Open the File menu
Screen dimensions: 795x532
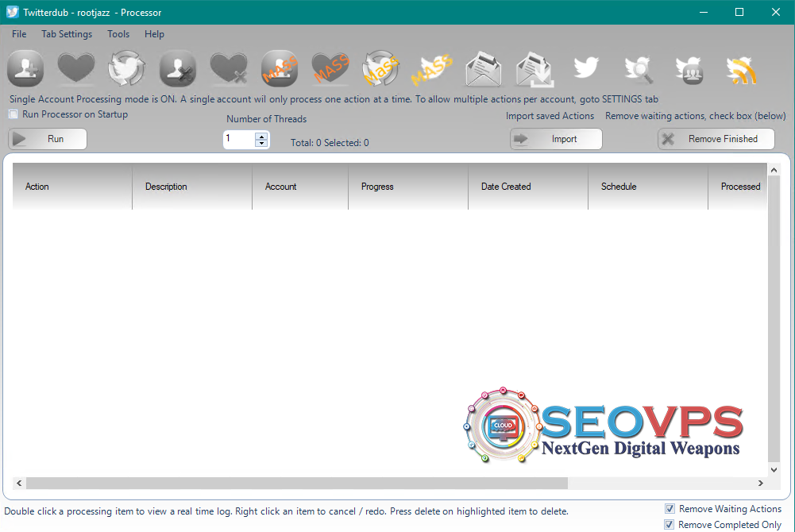click(x=19, y=34)
